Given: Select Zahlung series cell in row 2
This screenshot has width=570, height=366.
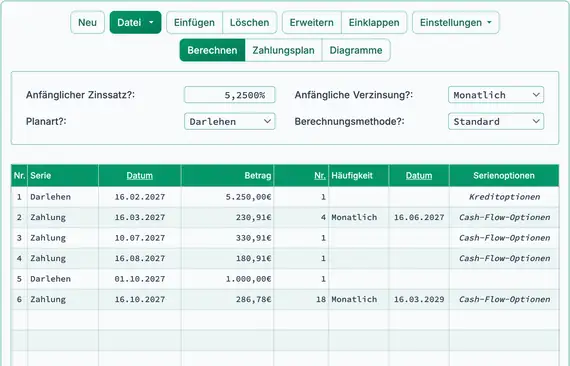Looking at the screenshot, I should coord(63,217).
